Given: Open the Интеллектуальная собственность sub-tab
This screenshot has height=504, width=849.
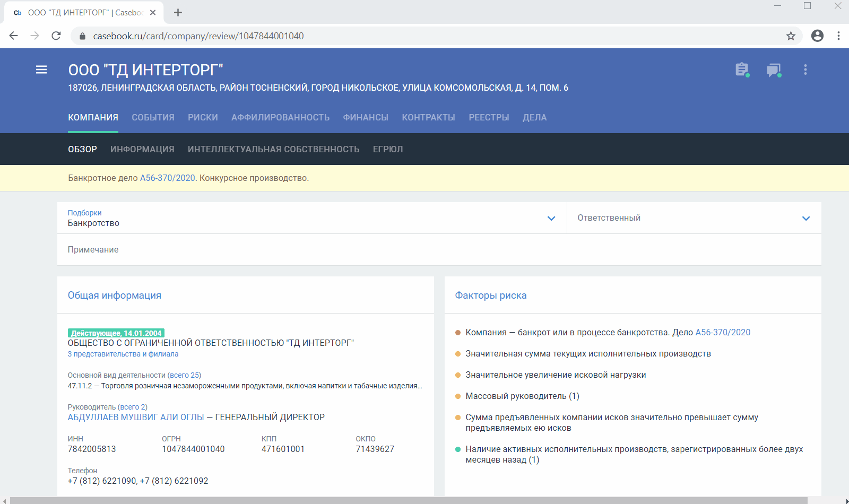Looking at the screenshot, I should (x=273, y=149).
